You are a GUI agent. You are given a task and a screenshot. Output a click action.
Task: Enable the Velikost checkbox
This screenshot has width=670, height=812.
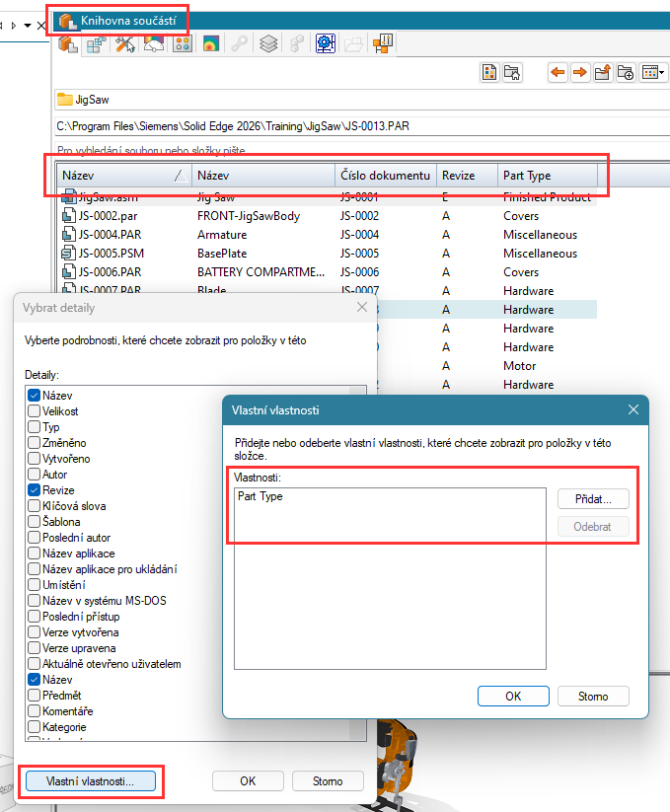35,411
